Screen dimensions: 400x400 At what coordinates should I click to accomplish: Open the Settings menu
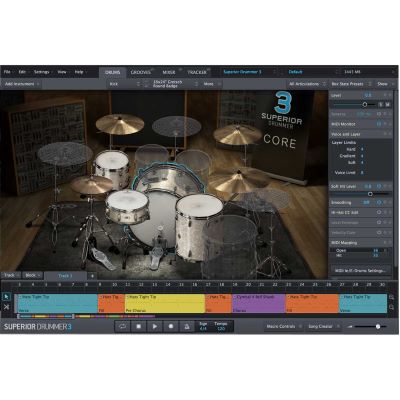click(x=42, y=72)
